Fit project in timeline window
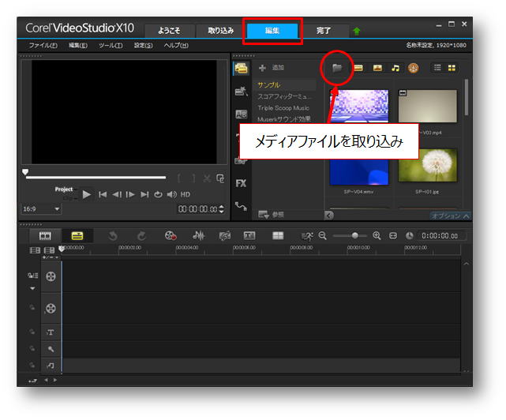The image size is (506, 420). tap(393, 236)
